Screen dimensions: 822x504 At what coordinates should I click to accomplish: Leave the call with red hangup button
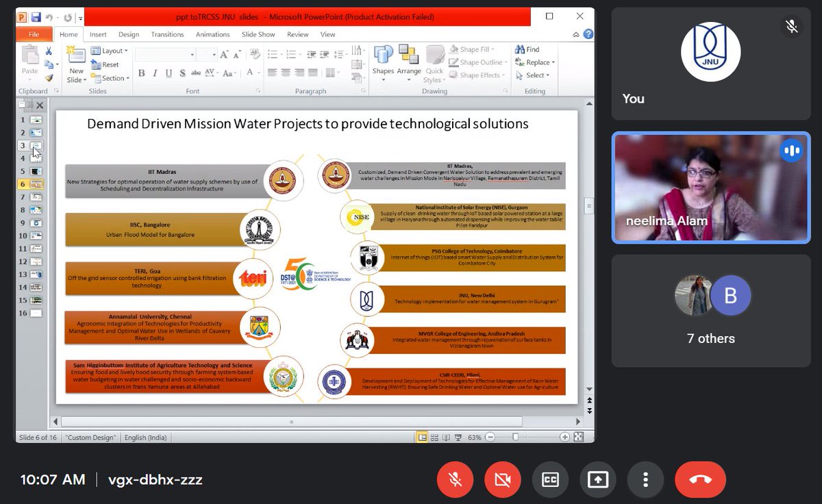(700, 479)
